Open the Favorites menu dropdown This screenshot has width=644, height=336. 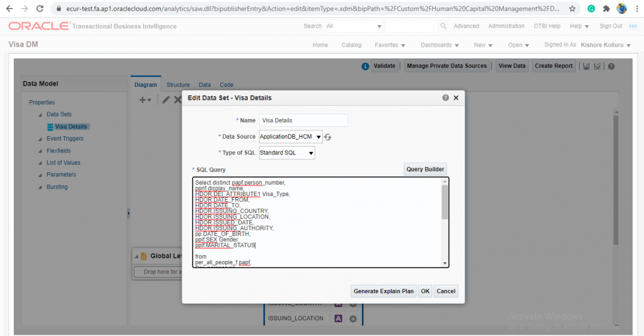click(390, 45)
